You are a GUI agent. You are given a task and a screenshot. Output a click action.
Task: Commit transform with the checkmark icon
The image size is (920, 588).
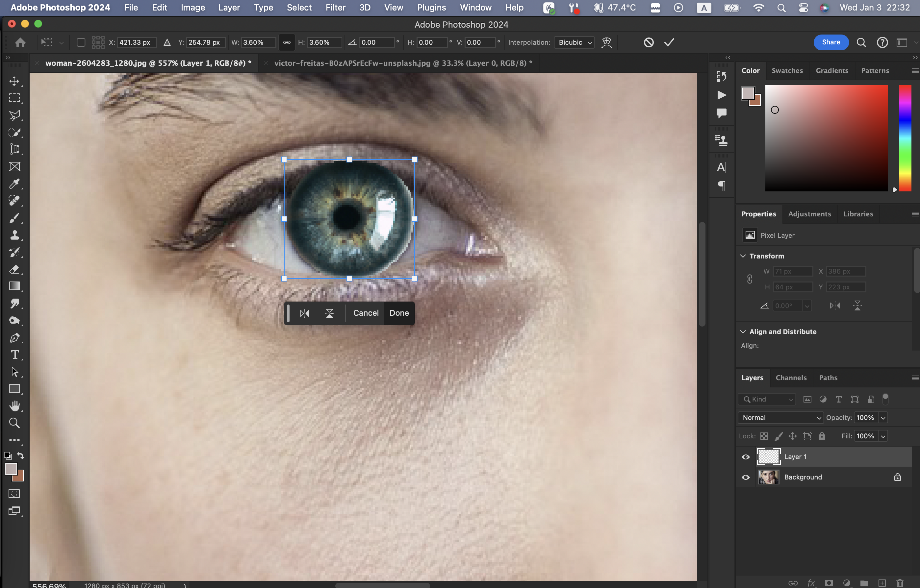[x=669, y=42]
